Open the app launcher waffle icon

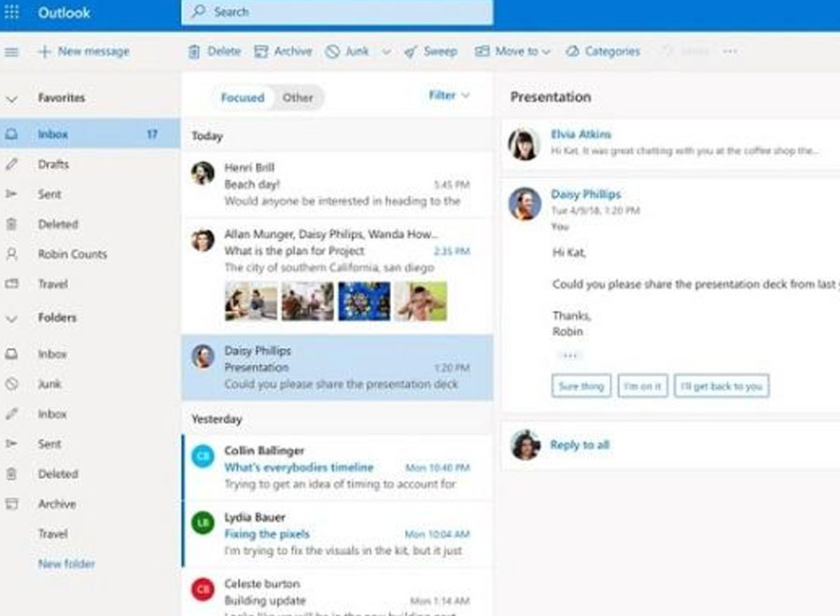click(12, 13)
